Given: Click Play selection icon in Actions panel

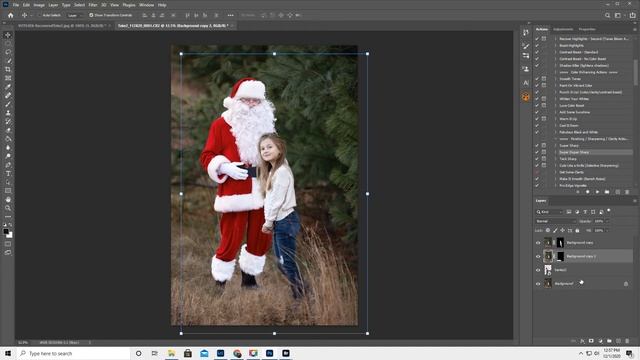Looking at the screenshot, I should pyautogui.click(x=598, y=192).
